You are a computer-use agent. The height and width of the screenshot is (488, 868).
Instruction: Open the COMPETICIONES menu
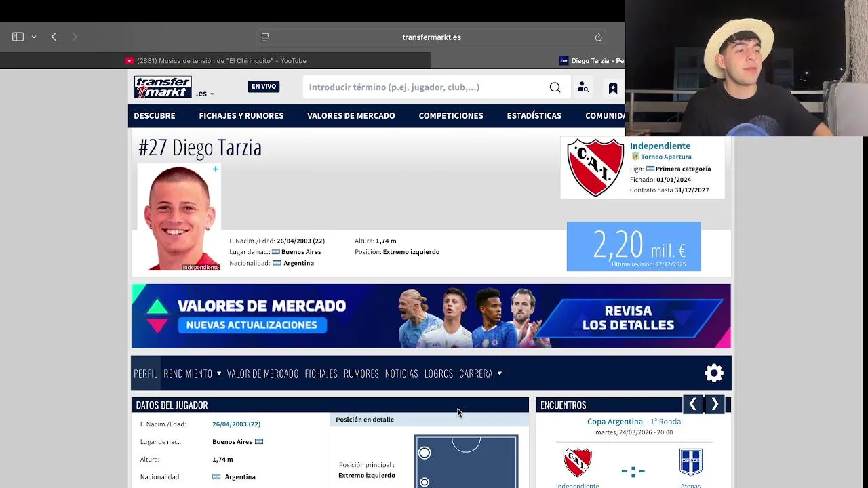[451, 116]
